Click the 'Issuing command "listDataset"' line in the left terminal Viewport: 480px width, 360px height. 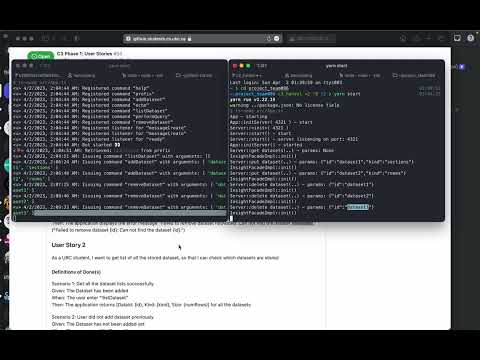pyautogui.click(x=112, y=156)
